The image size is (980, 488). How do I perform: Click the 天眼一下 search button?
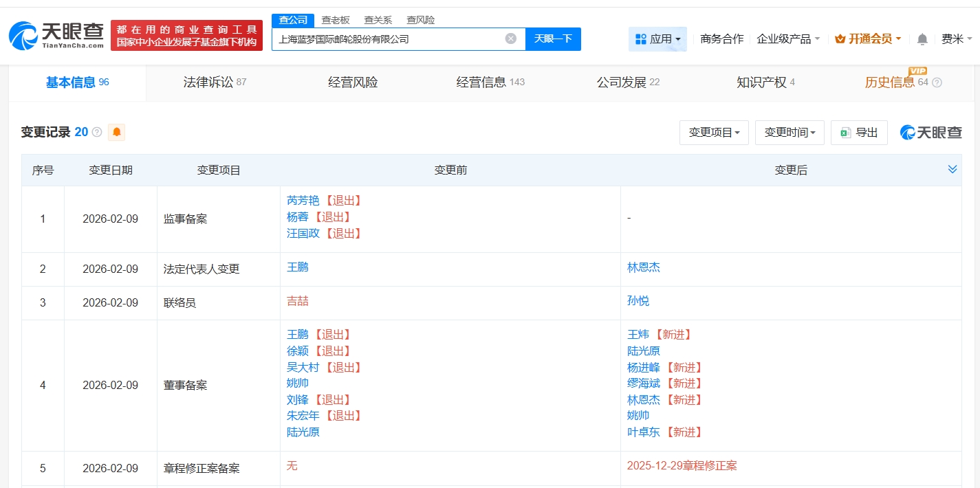553,39
